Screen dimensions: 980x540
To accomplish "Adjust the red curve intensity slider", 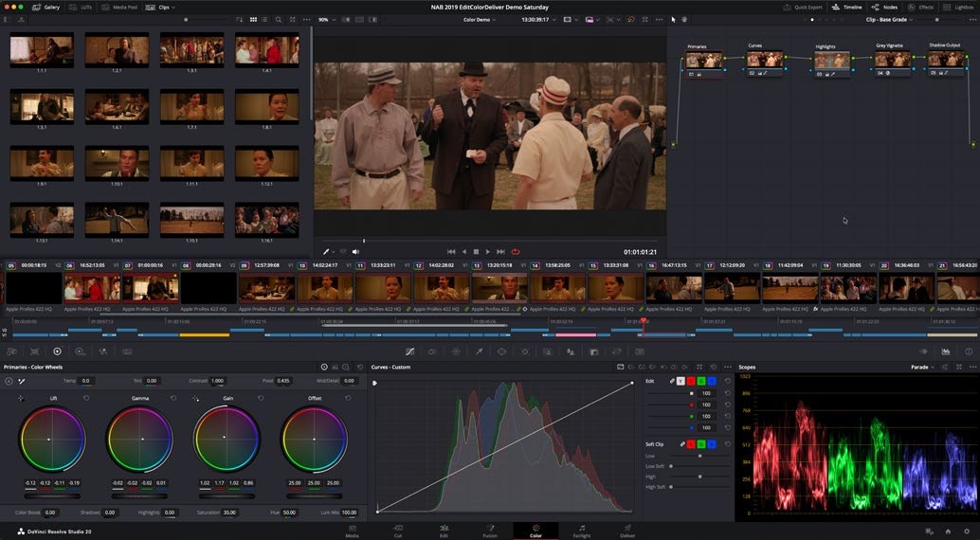I will [x=670, y=405].
